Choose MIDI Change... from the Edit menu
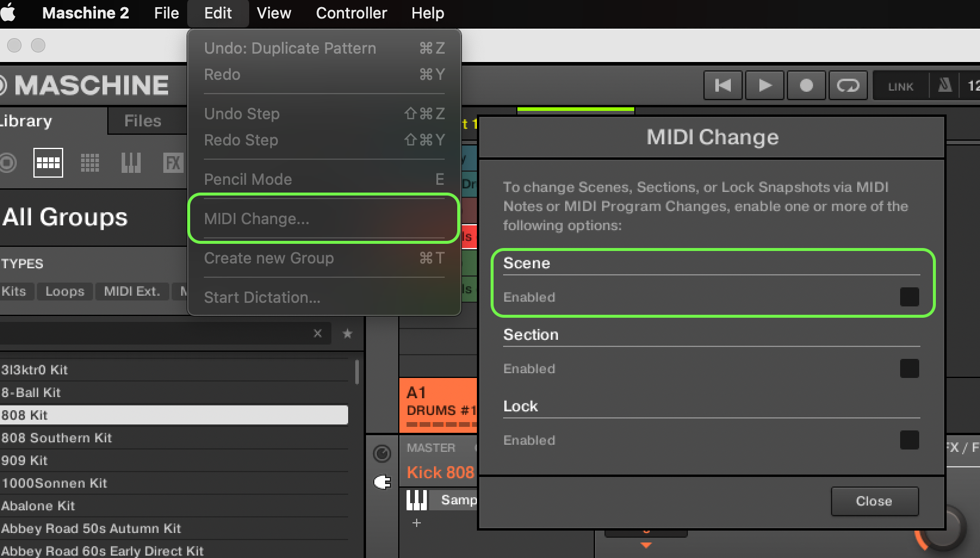Screen dimensions: 980x558 point(257,219)
